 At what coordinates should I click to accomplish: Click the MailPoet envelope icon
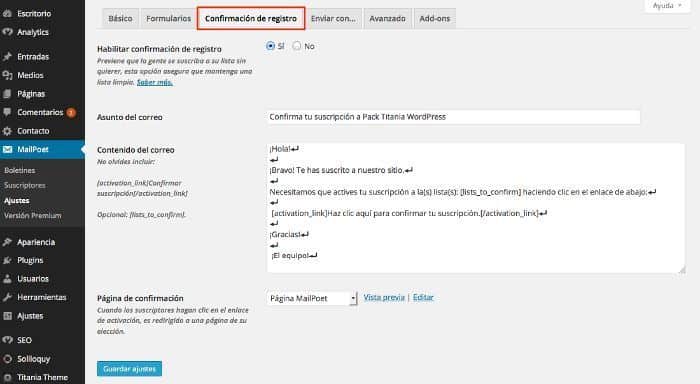7,149
